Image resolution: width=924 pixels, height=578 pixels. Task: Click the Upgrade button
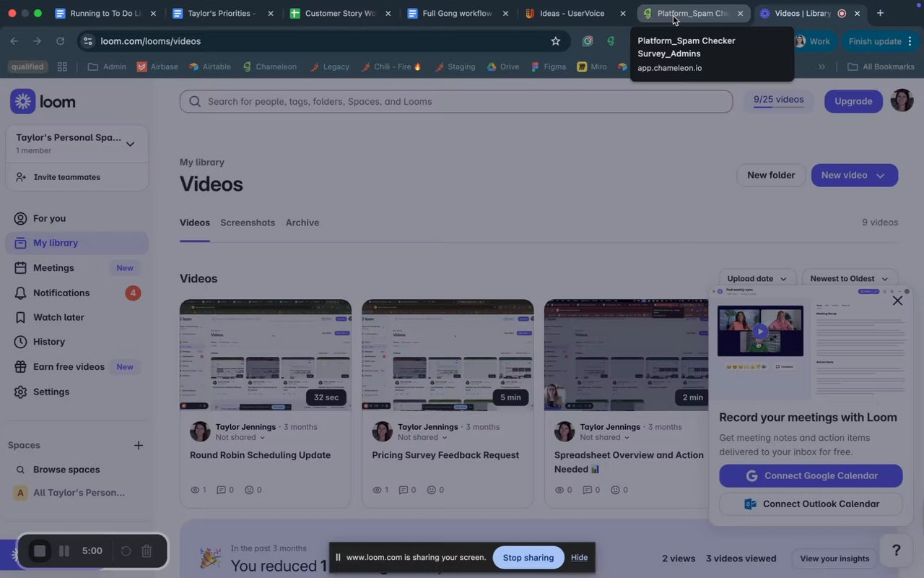coord(853,101)
